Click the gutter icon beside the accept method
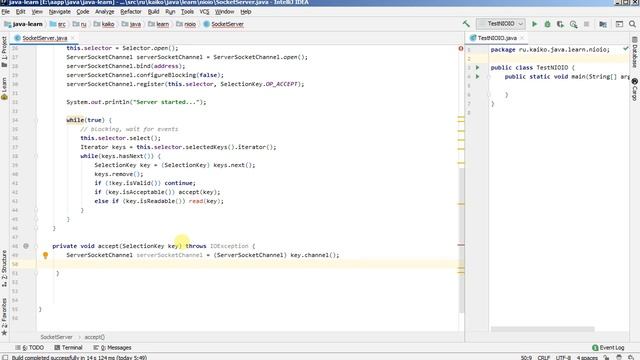640x360 pixels. click(26, 246)
